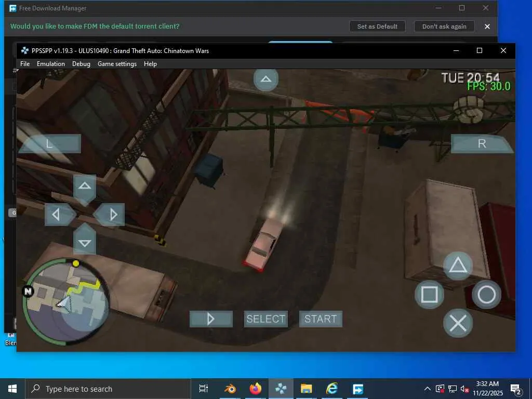Open the Emulation menu
Image resolution: width=532 pixels, height=399 pixels.
coord(51,64)
